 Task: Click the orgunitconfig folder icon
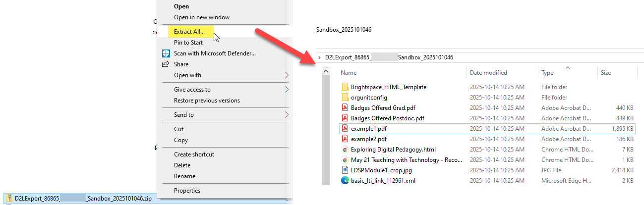pos(345,98)
